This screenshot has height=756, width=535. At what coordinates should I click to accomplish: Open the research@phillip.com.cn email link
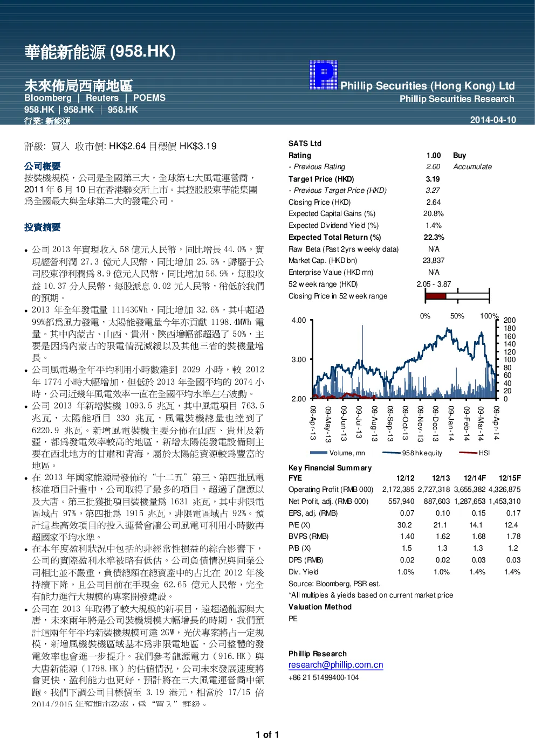pos(335,665)
